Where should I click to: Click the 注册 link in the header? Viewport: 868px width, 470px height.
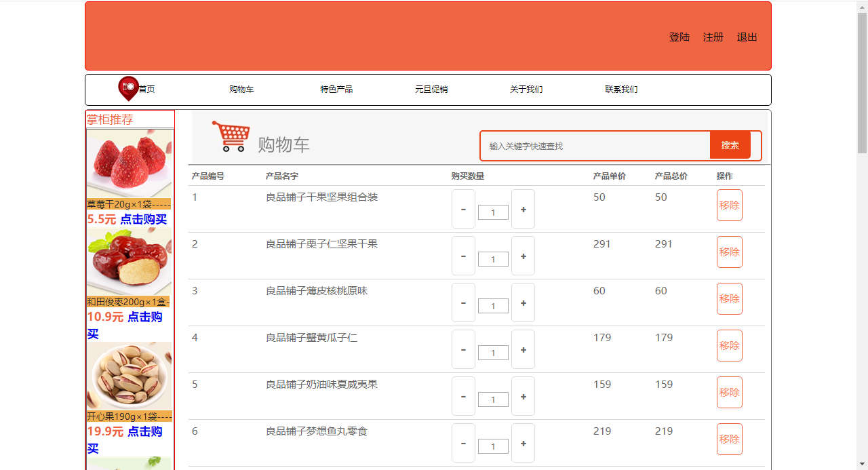click(x=713, y=37)
